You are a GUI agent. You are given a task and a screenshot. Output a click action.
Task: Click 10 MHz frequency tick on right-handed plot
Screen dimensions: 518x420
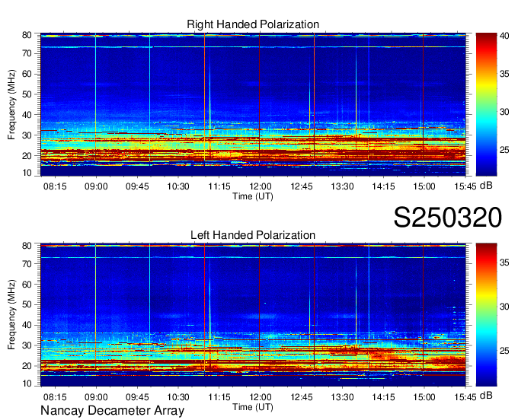[x=27, y=173]
